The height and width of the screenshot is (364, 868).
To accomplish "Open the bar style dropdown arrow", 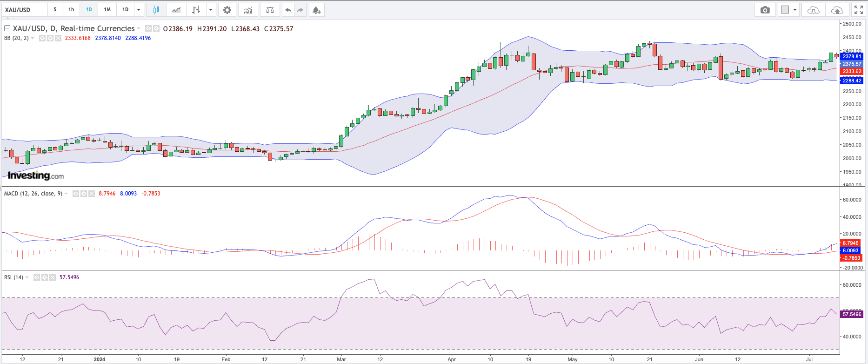I will click(211, 10).
